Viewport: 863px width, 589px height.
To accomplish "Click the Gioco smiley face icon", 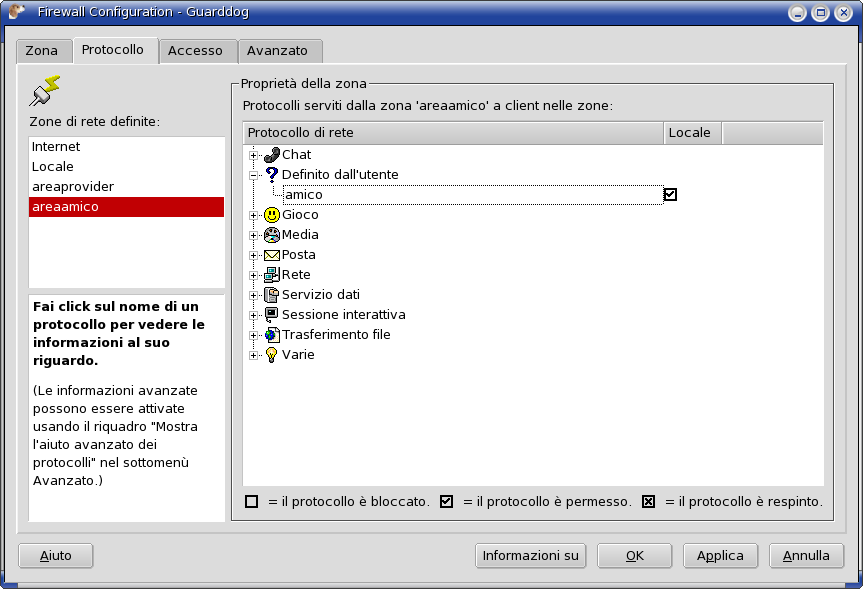I will point(271,215).
